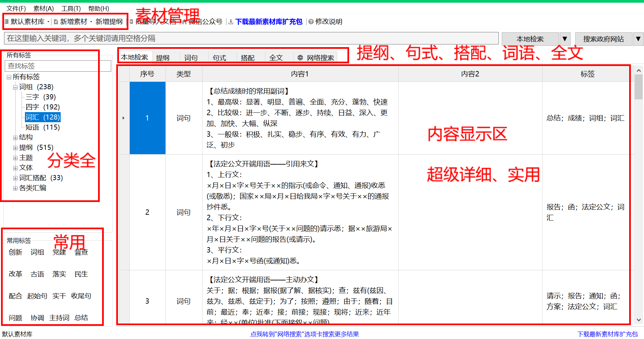Expand the 结构 tree node
The width and height of the screenshot is (644, 339).
pyautogui.click(x=15, y=138)
